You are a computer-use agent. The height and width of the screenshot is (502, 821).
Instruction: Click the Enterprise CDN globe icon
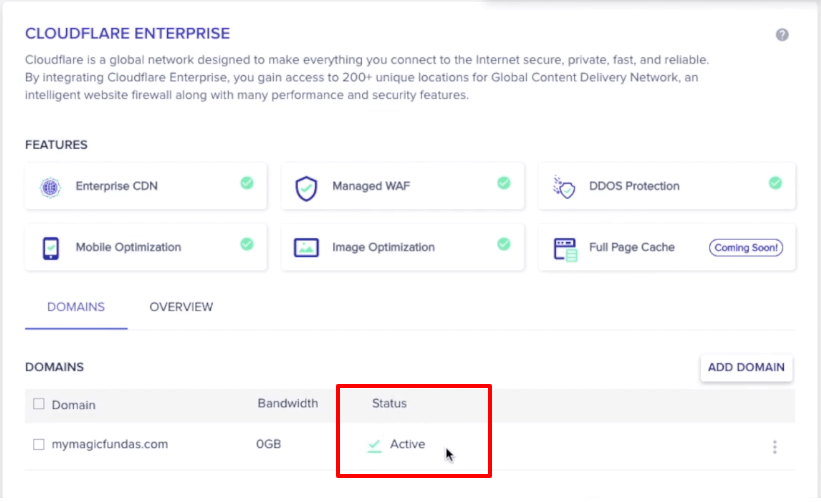[50, 187]
